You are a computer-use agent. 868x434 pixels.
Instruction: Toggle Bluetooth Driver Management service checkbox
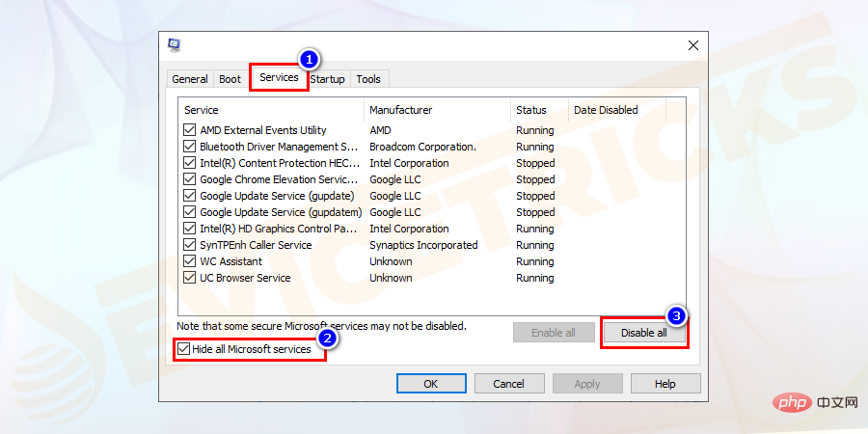tap(190, 147)
